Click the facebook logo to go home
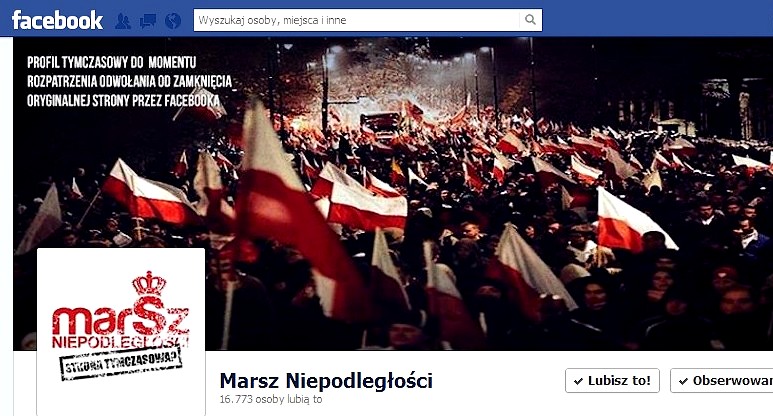Image resolution: width=773 pixels, height=416 pixels. [x=57, y=20]
